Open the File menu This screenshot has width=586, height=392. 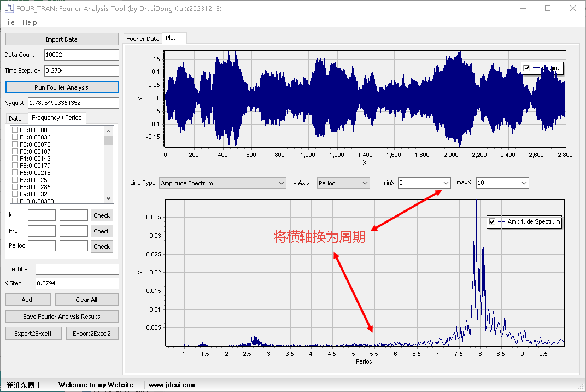(x=9, y=22)
